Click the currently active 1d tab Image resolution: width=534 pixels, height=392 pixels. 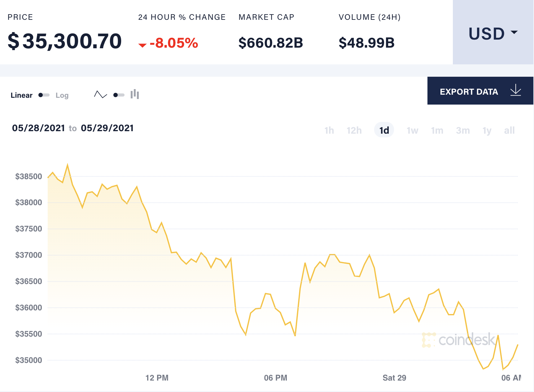[384, 130]
